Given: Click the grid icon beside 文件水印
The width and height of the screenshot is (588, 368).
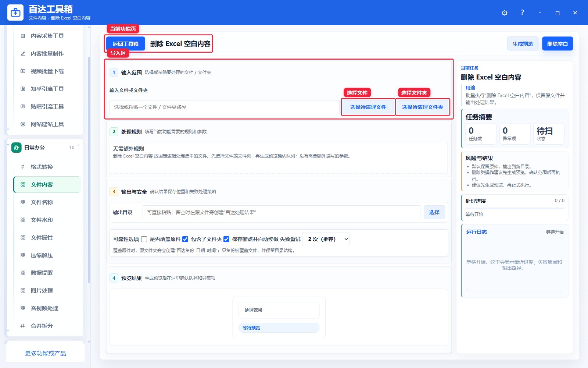Looking at the screenshot, I should point(23,220).
